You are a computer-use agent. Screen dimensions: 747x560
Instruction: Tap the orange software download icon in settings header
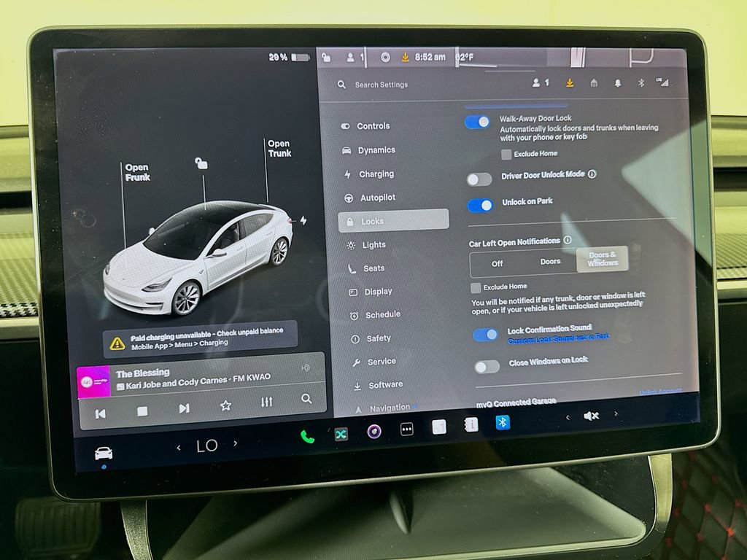point(569,83)
